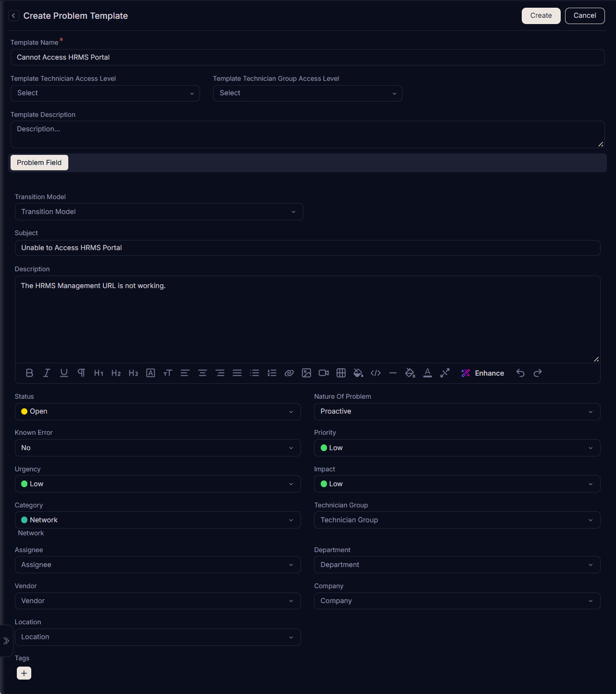Apply the H3 heading style
The image size is (616, 694).
pyautogui.click(x=133, y=373)
